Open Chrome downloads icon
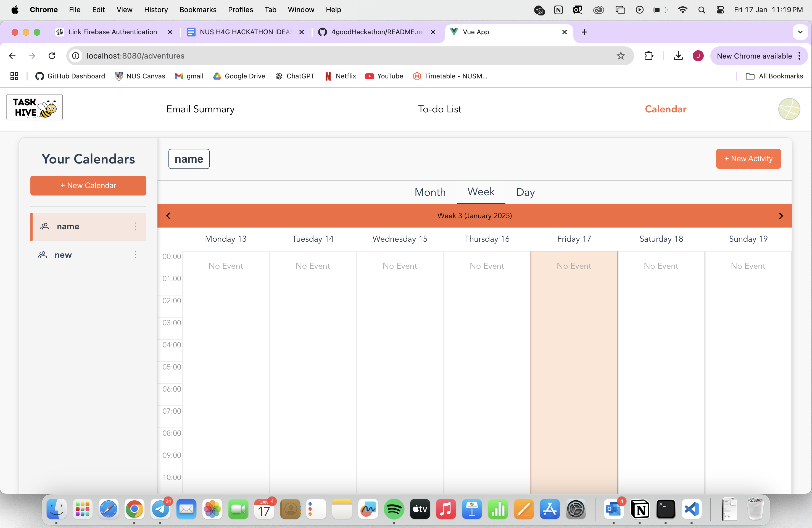The image size is (812, 528). [678, 56]
